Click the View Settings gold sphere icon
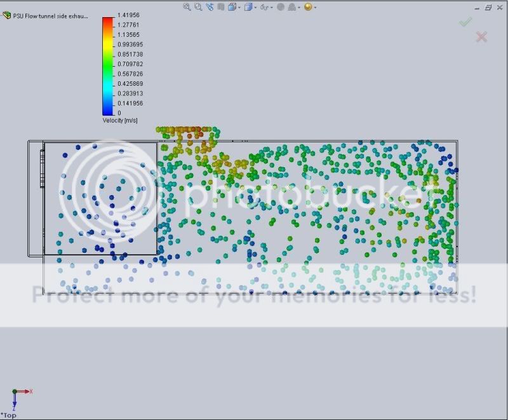Screen dimensions: 508x420 pyautogui.click(x=308, y=7)
